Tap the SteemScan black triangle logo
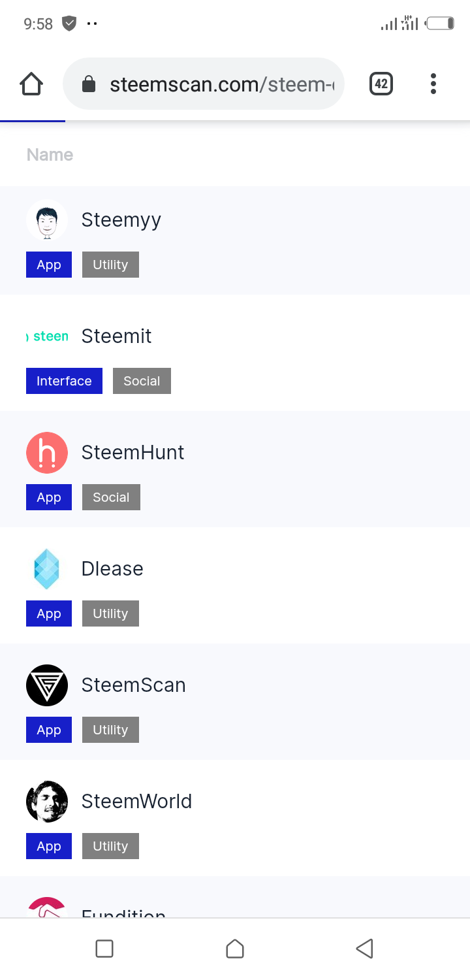This screenshot has height=980, width=470. coord(47,685)
